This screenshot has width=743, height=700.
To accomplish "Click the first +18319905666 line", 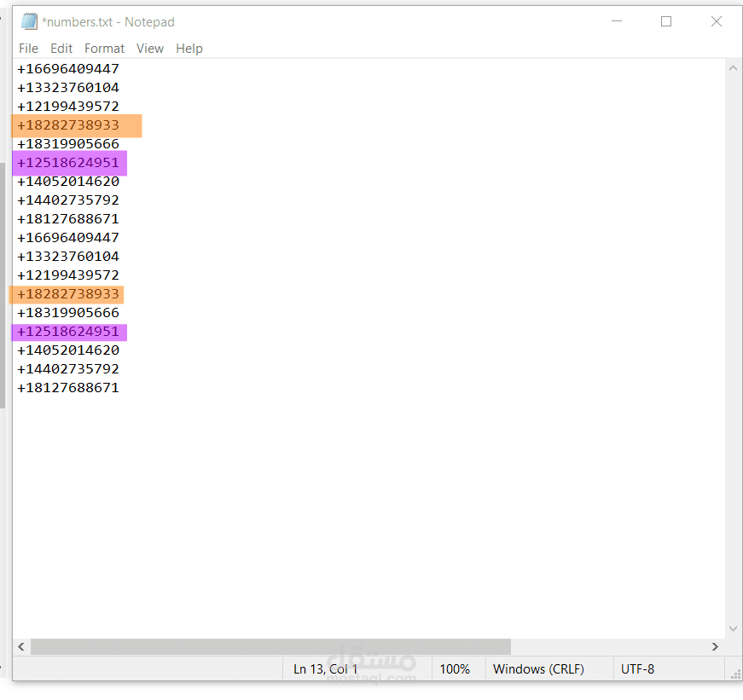I will [68, 144].
